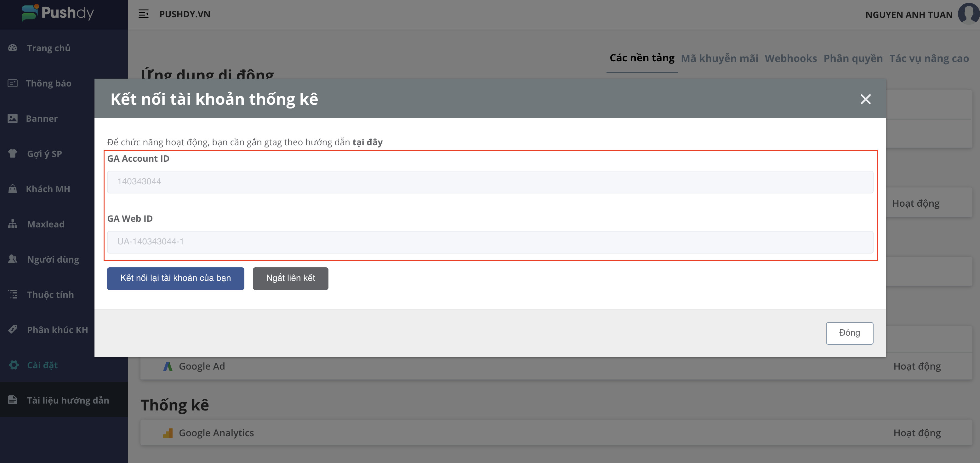Click the Thông báo sidebar icon
Viewport: 980px width, 463px height.
pos(13,83)
